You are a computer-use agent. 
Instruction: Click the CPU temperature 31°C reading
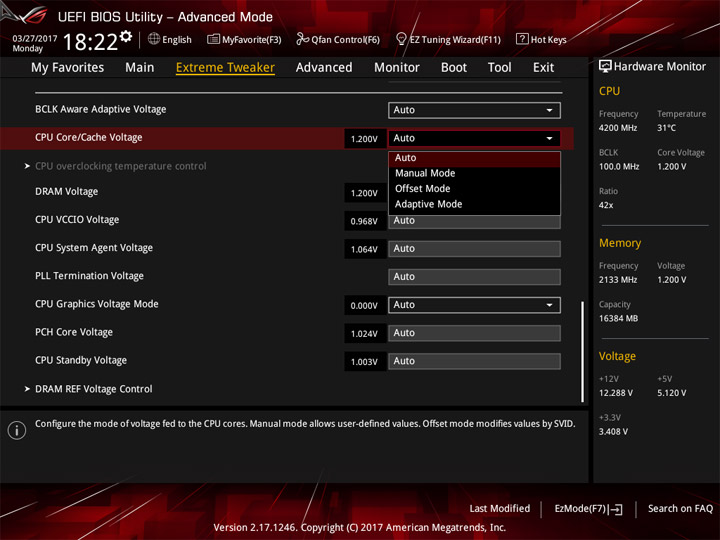click(x=666, y=128)
